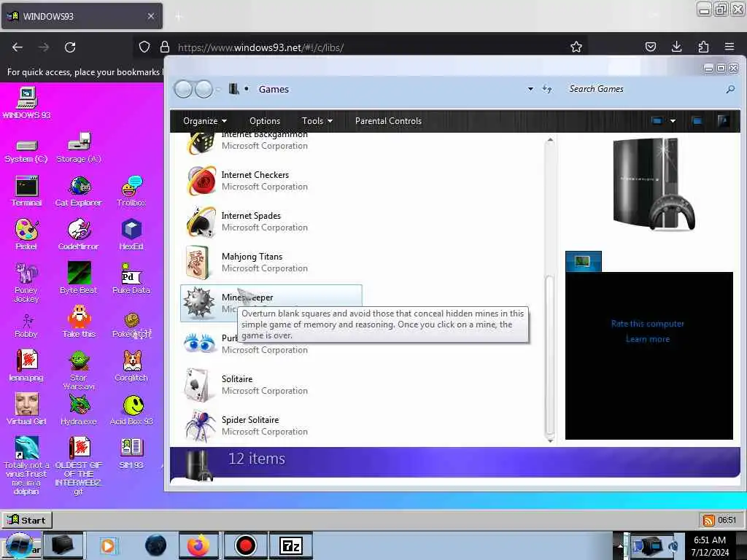Select Purble Place eyes icon
Image resolution: width=747 pixels, height=560 pixels.
click(x=200, y=343)
